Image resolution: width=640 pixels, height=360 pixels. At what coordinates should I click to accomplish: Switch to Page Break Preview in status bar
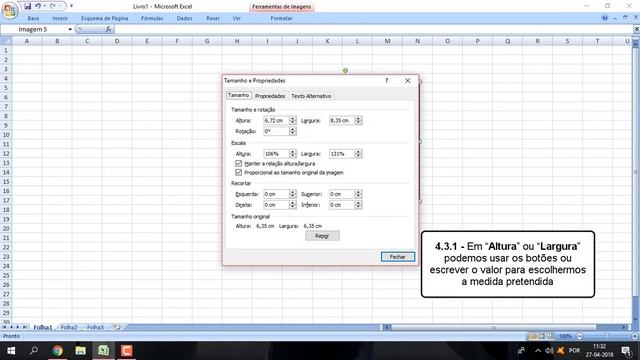pyautogui.click(x=550, y=336)
